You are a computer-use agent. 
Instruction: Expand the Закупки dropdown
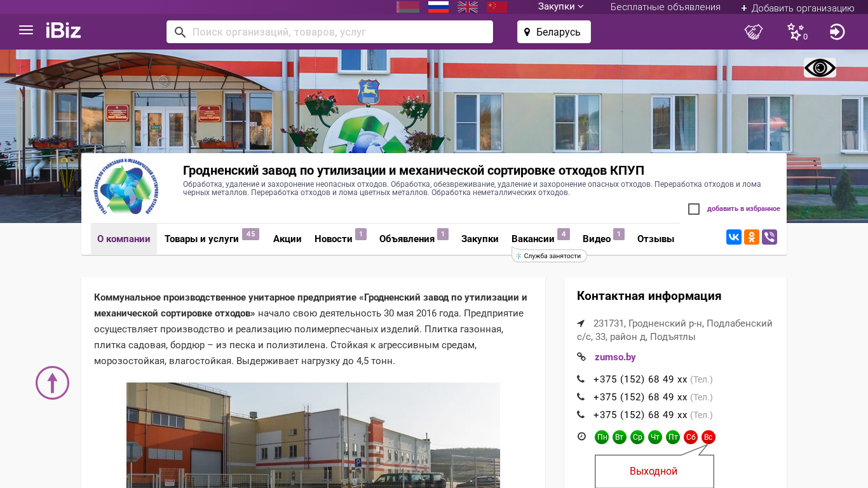click(x=560, y=7)
